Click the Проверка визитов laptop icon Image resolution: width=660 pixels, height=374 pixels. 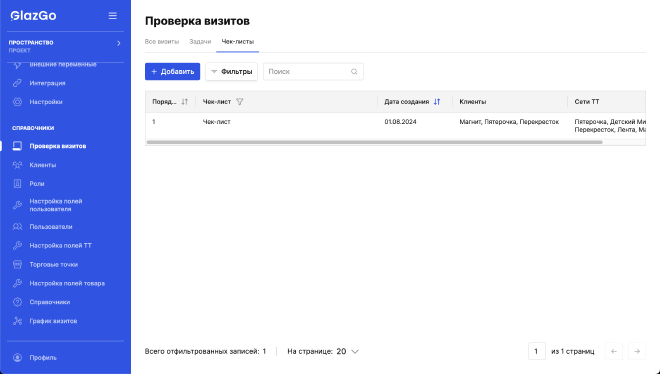(17, 146)
